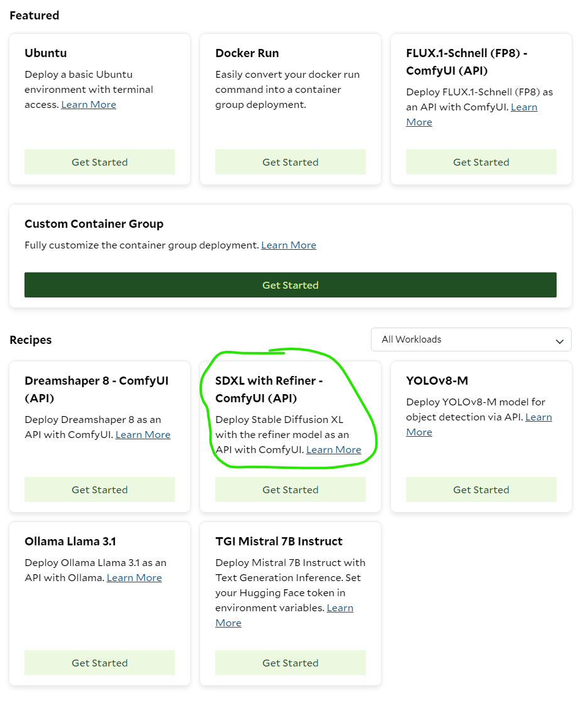
Task: Click Get Started for Ollama Llama 3.1
Action: 100,663
